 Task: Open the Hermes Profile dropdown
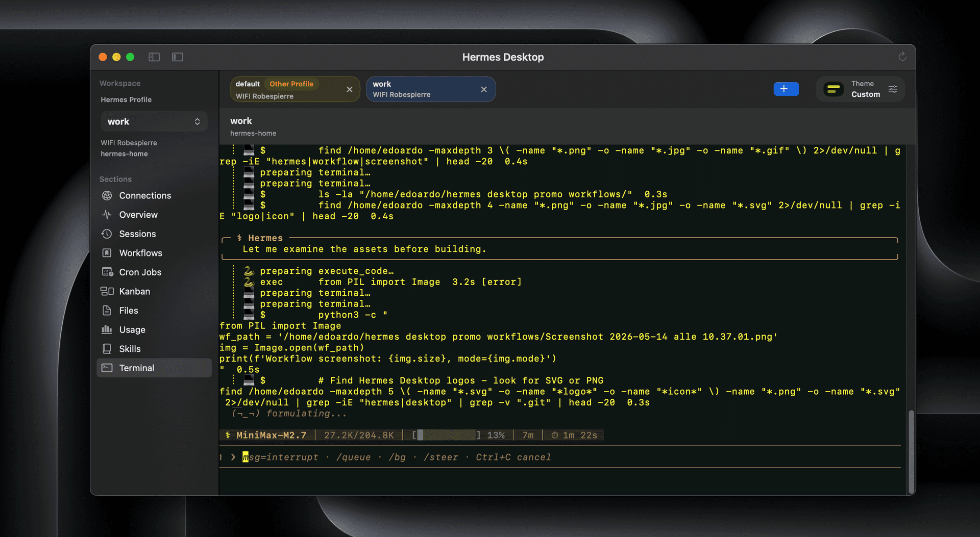pyautogui.click(x=154, y=121)
